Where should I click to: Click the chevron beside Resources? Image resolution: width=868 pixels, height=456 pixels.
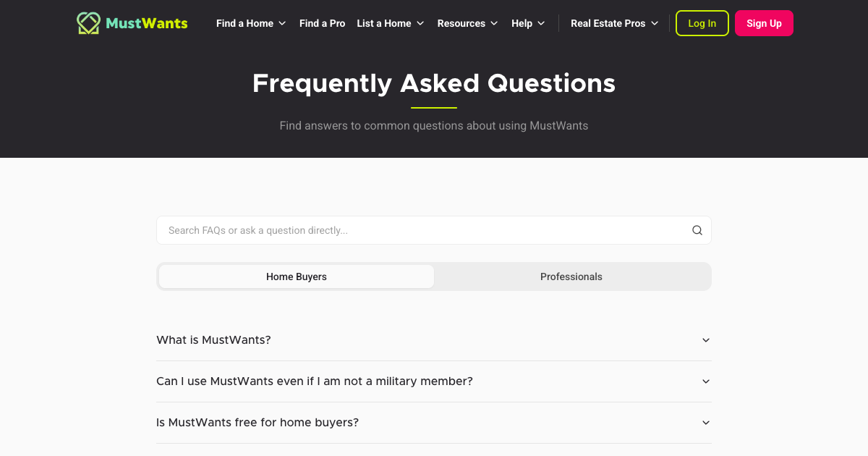pyautogui.click(x=494, y=24)
